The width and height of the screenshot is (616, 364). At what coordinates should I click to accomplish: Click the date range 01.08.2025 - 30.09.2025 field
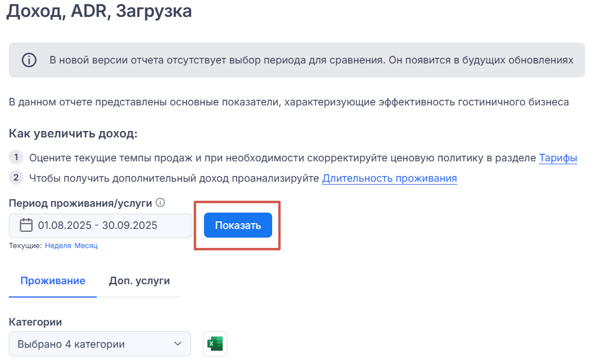click(x=105, y=225)
